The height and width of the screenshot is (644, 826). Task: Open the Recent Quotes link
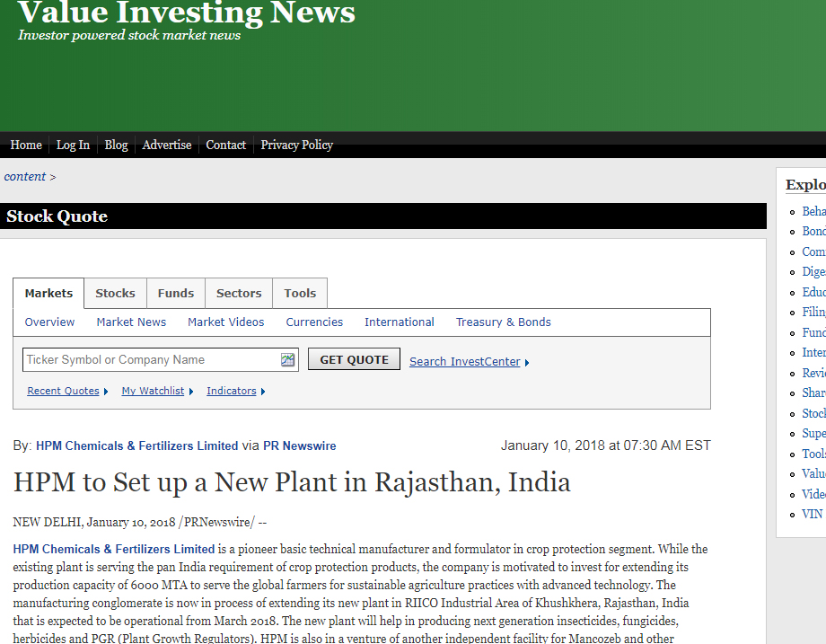click(x=63, y=391)
